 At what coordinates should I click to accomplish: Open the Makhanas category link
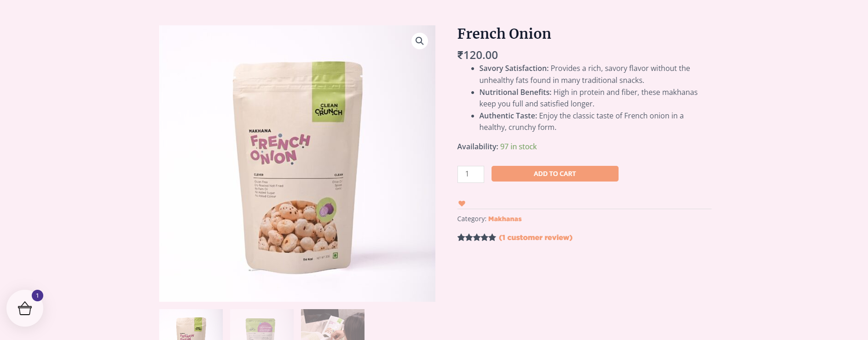(x=504, y=219)
